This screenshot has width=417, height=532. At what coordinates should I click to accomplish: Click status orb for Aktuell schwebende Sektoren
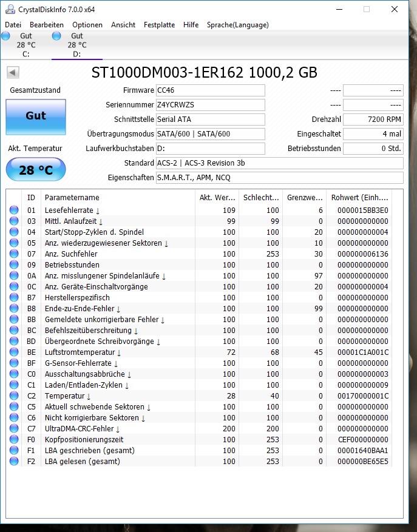point(14,406)
